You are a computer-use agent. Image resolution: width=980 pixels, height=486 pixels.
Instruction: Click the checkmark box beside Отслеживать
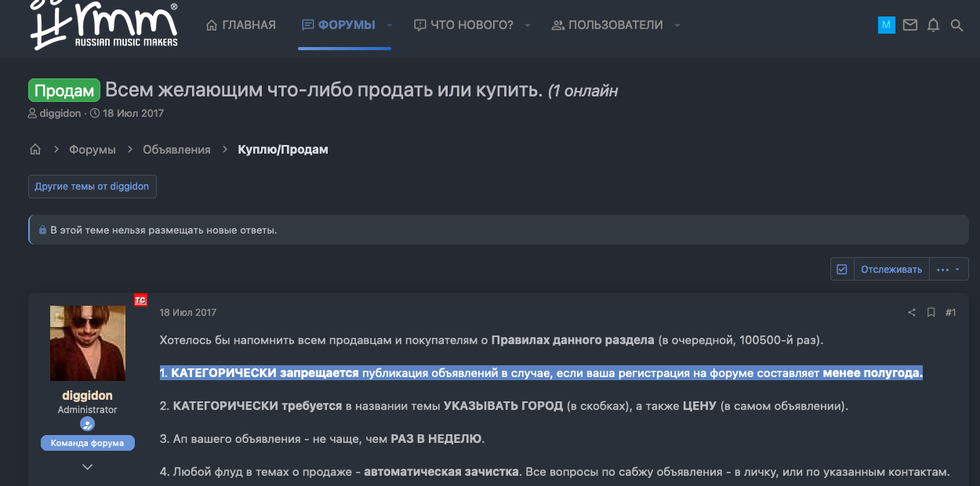(842, 270)
